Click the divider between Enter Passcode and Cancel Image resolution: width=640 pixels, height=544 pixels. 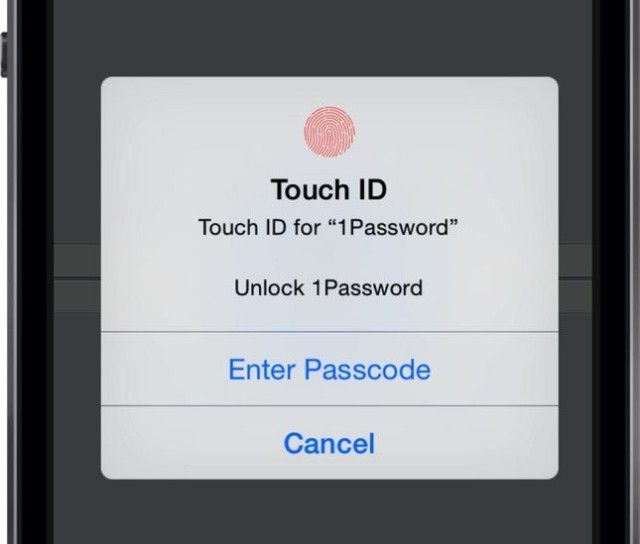coord(329,406)
